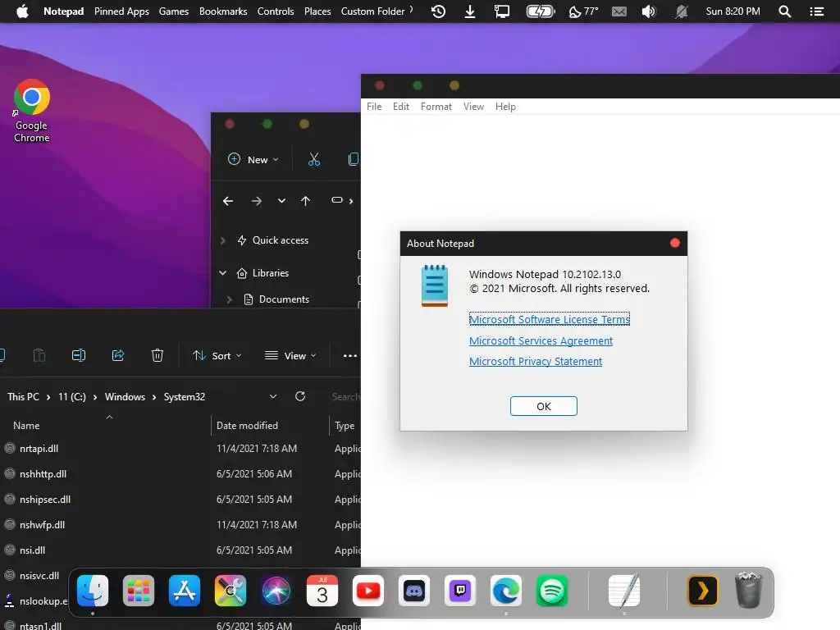840x630 pixels.
Task: Open the Plex dock icon
Action: click(x=702, y=591)
